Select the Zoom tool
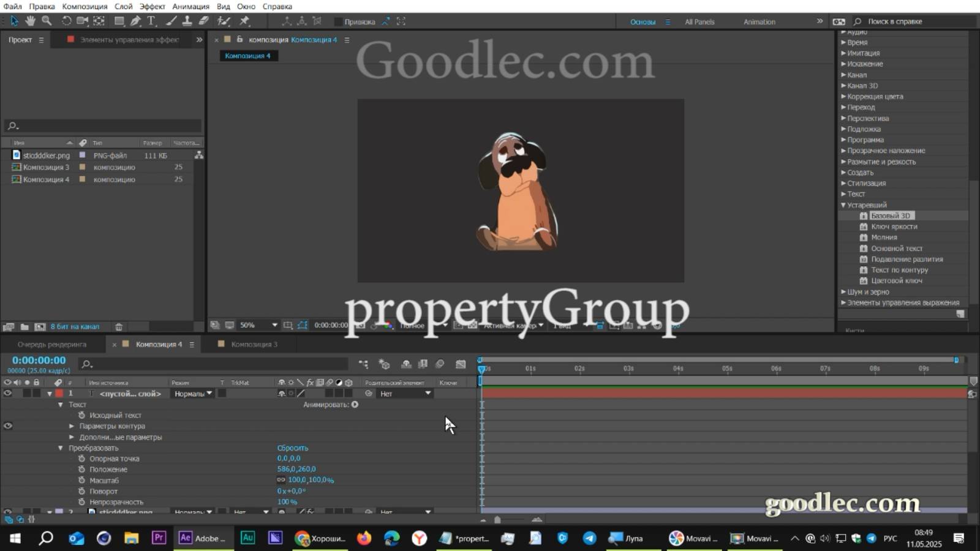The image size is (980, 551). [47, 21]
